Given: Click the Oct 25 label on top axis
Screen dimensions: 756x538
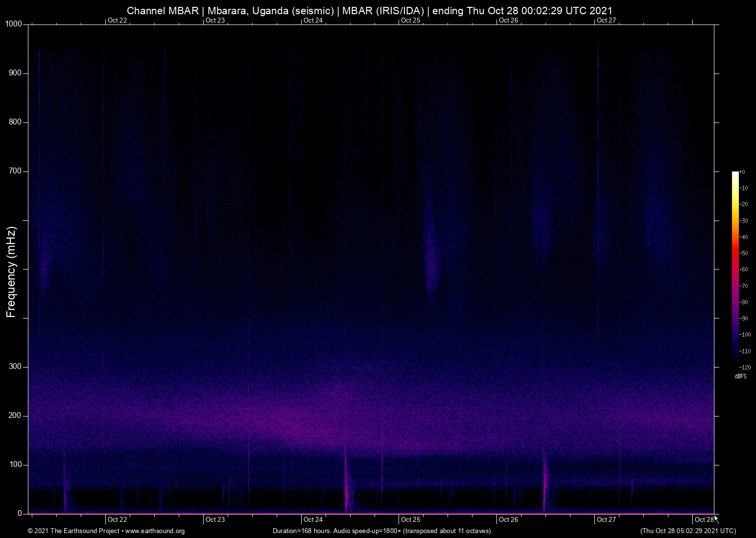Looking at the screenshot, I should tap(410, 20).
